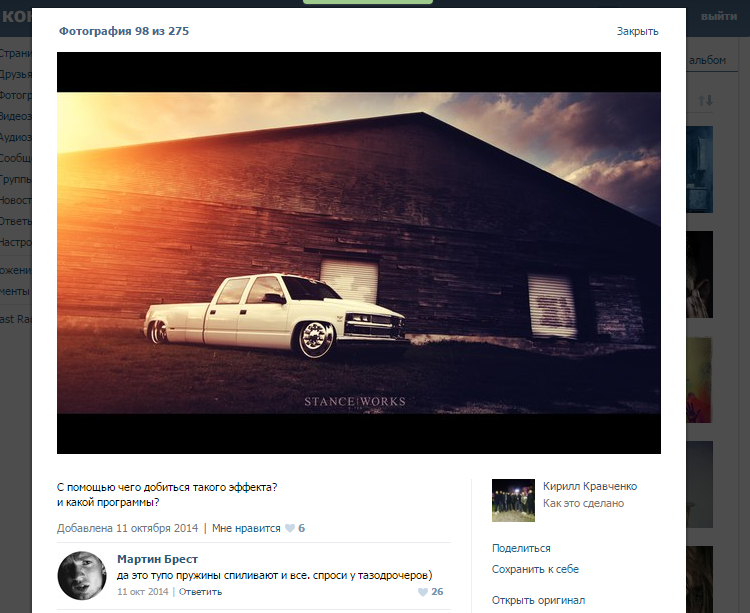
Task: Click the heart icon beside Мне нравится
Action: tap(290, 528)
